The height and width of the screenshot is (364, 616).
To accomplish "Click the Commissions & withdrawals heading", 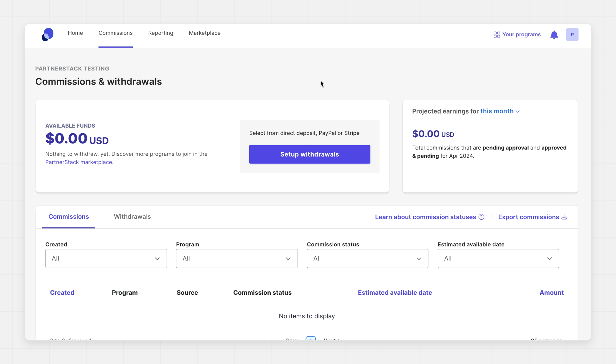I will [x=99, y=82].
